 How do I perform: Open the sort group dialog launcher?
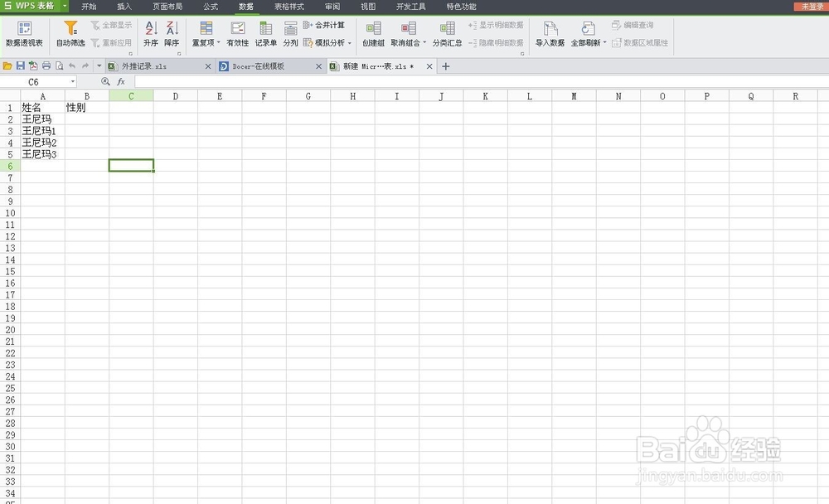point(179,53)
